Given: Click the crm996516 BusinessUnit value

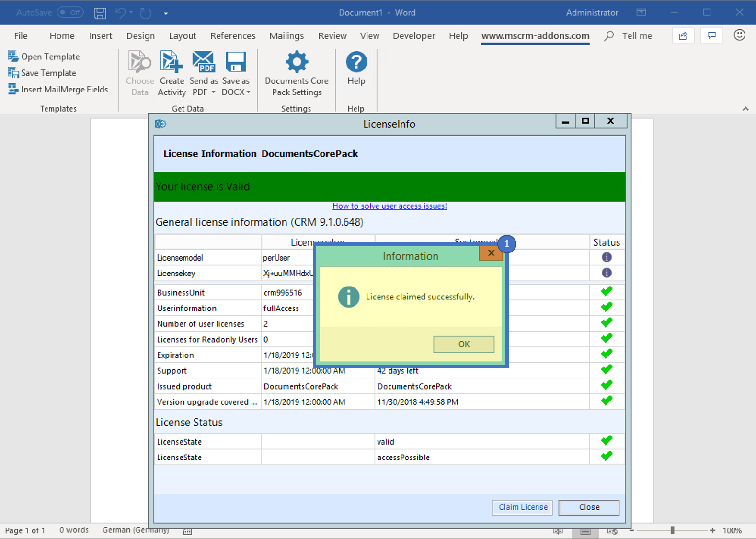Looking at the screenshot, I should click(286, 293).
